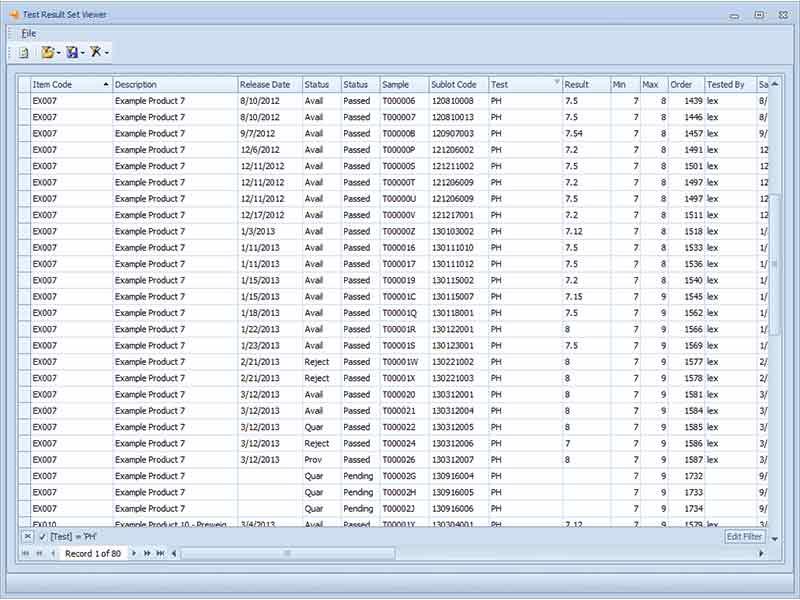Select result cell 7.54
The height and width of the screenshot is (600, 800).
tap(586, 134)
